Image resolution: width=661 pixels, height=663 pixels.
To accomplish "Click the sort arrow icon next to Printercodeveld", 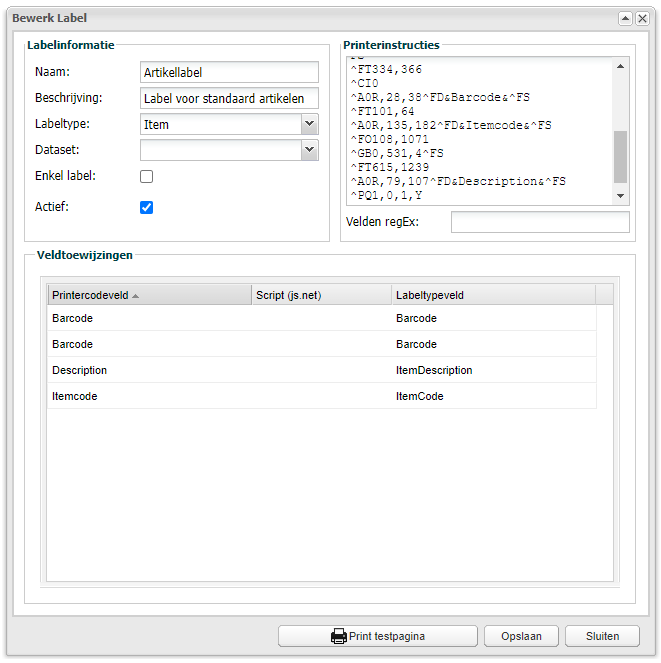I will [x=135, y=296].
